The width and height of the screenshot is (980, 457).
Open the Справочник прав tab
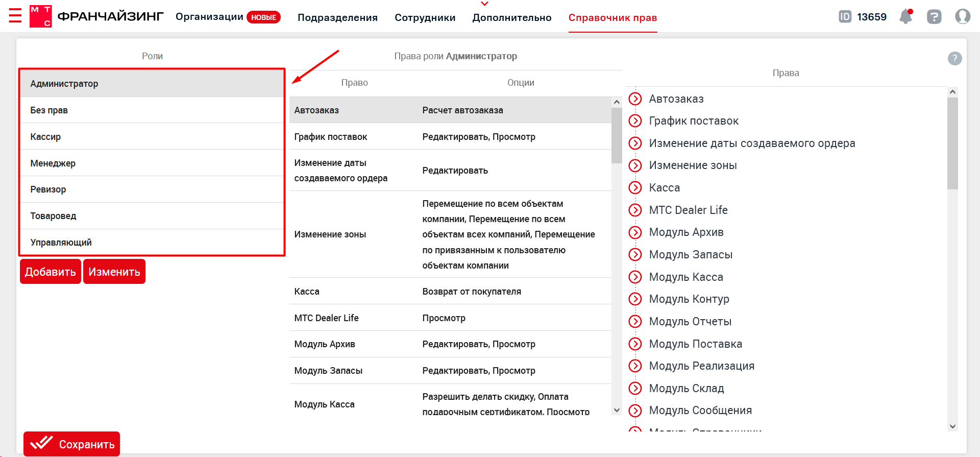click(612, 17)
